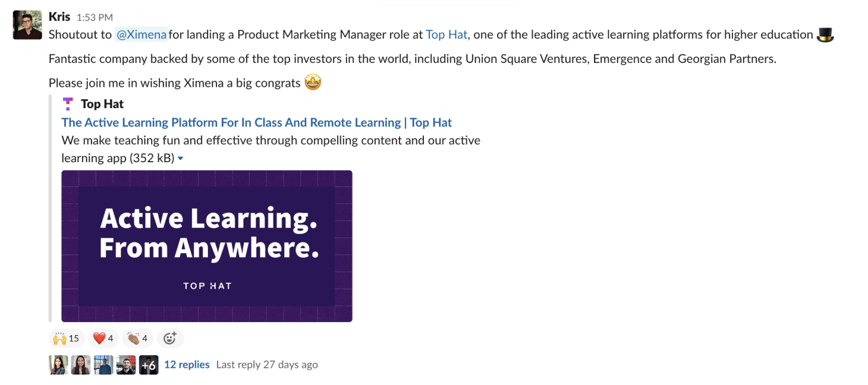Click 'Last reply 27 days ago' text

click(x=267, y=365)
